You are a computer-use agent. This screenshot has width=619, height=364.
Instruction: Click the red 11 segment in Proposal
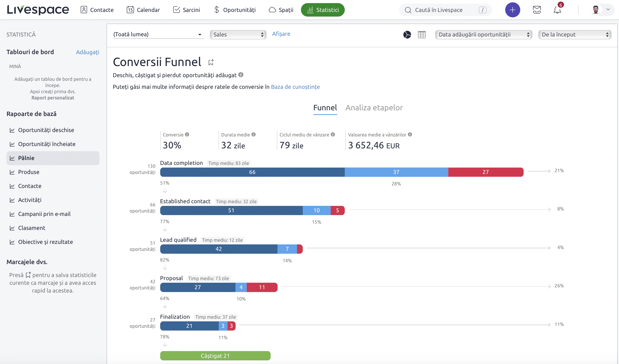pos(262,287)
